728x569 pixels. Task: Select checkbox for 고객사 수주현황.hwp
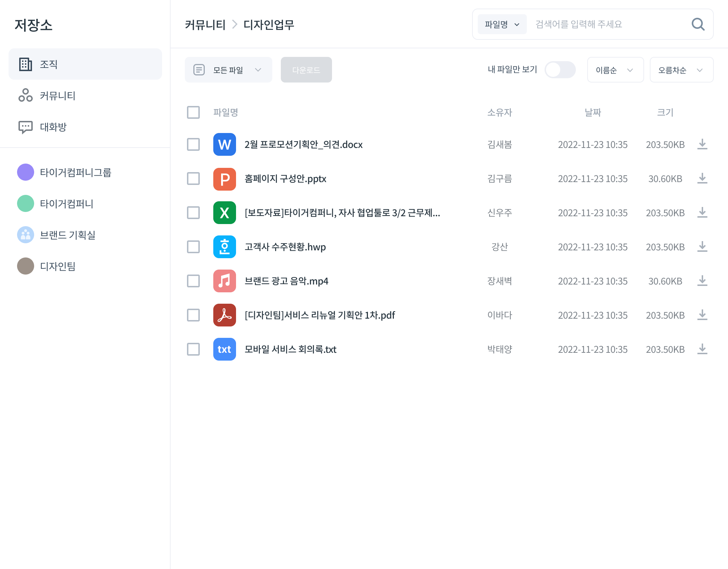[x=193, y=247]
